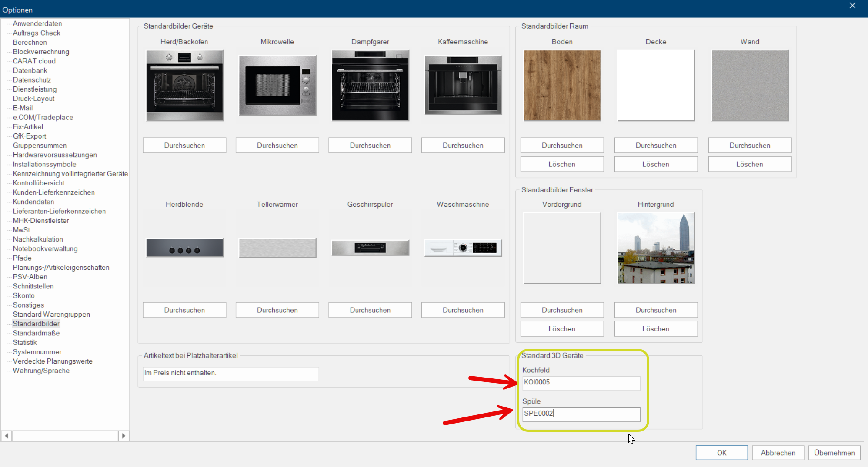Select the Dampfgarer thumbnail image
This screenshot has width=868, height=467.
(370, 85)
